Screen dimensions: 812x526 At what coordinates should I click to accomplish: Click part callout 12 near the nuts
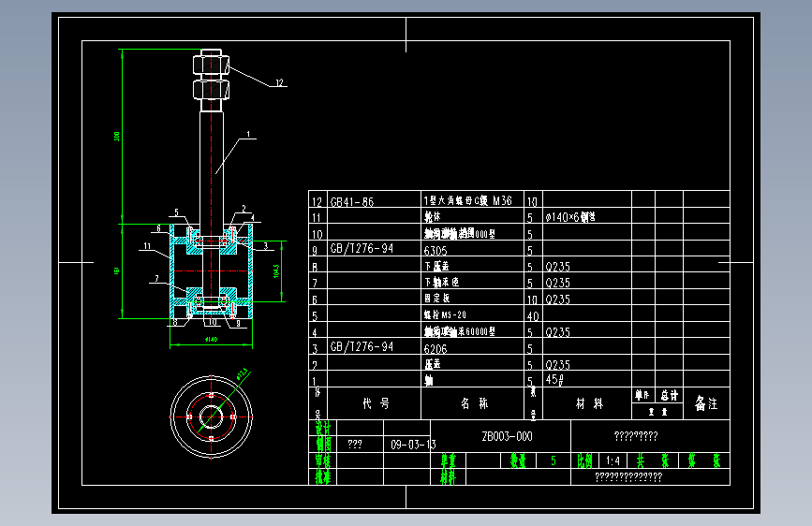pos(280,82)
